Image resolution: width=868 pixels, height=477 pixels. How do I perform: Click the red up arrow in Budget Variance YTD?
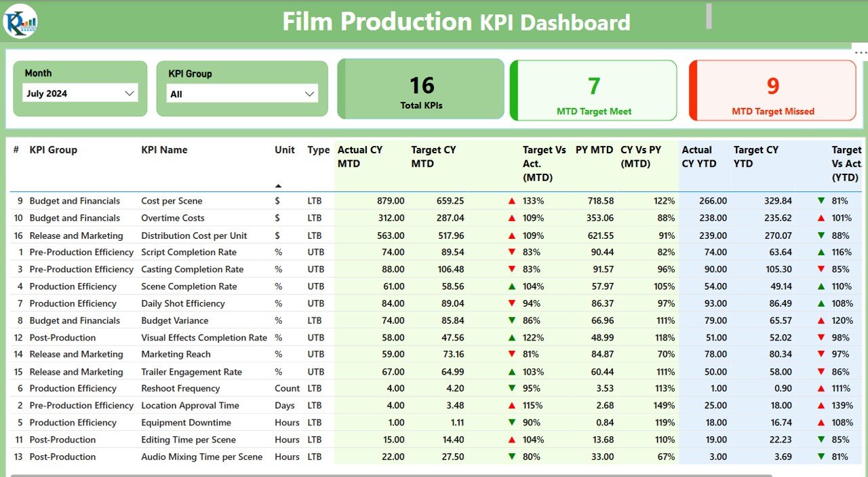tap(821, 320)
